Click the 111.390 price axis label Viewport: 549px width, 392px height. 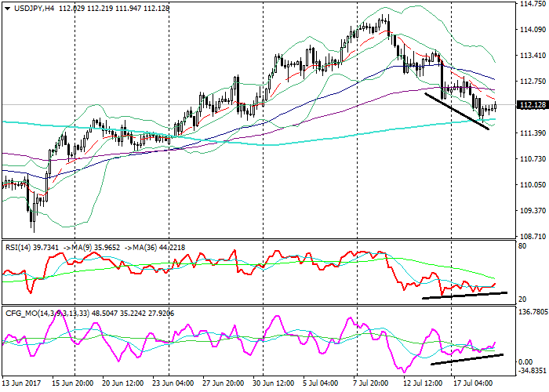(x=533, y=133)
